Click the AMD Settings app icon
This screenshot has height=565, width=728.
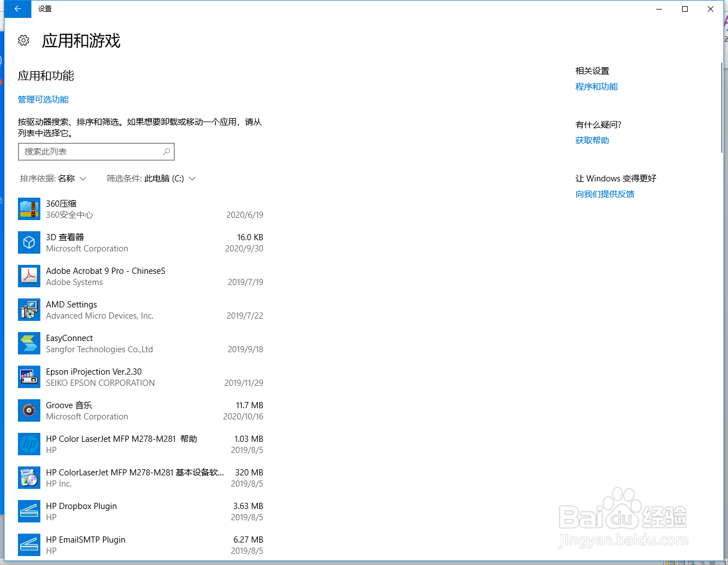(x=29, y=310)
